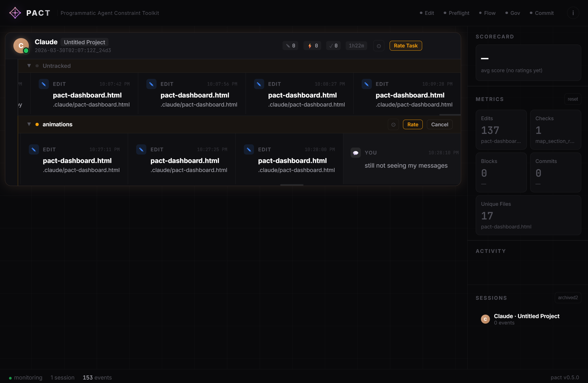Screen dimensions: 588x383
Task: Click the Rate Task button
Action: (406, 46)
